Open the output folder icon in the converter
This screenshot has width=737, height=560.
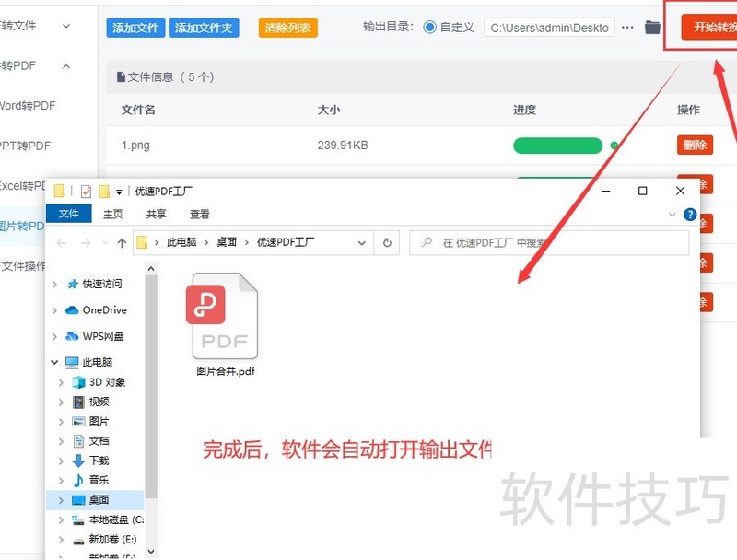(652, 28)
